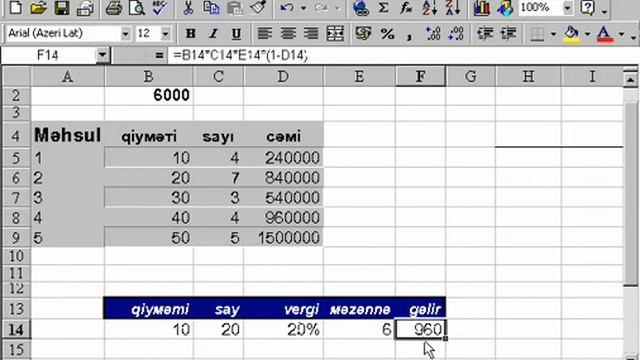Sort descending Z to A
Screen dimensions: 640x360
pos(453,8)
